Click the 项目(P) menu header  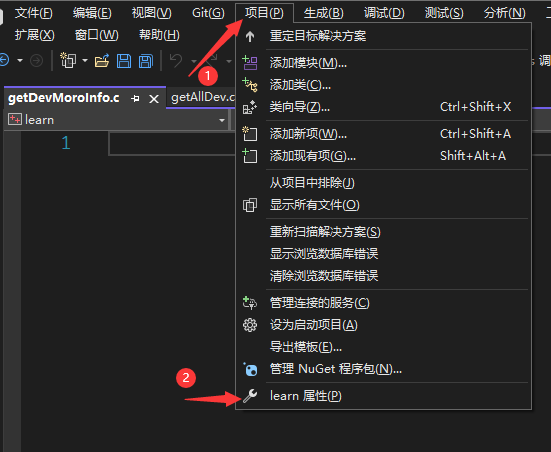click(x=264, y=13)
